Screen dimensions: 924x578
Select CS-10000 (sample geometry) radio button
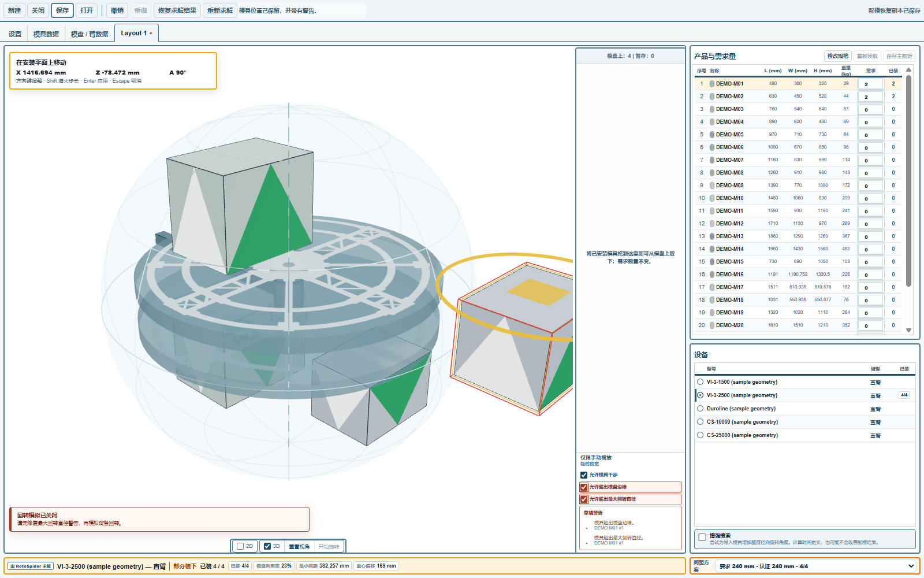tap(701, 422)
